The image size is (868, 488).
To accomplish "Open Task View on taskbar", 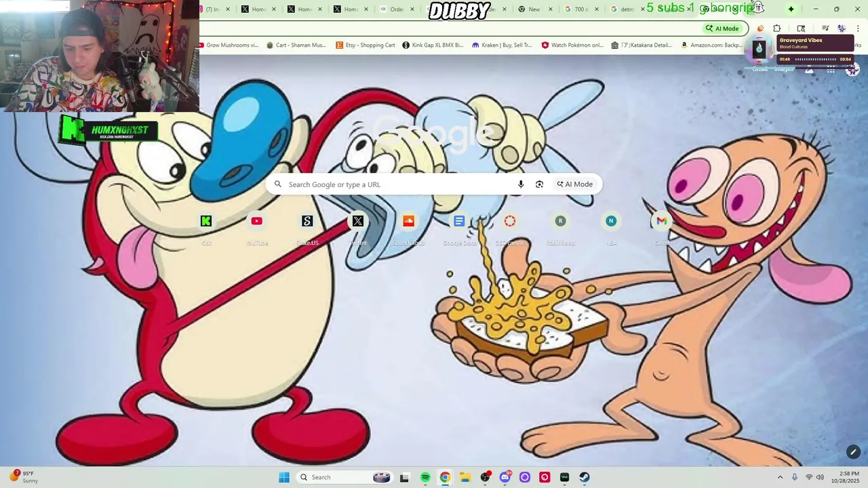I will (x=404, y=477).
